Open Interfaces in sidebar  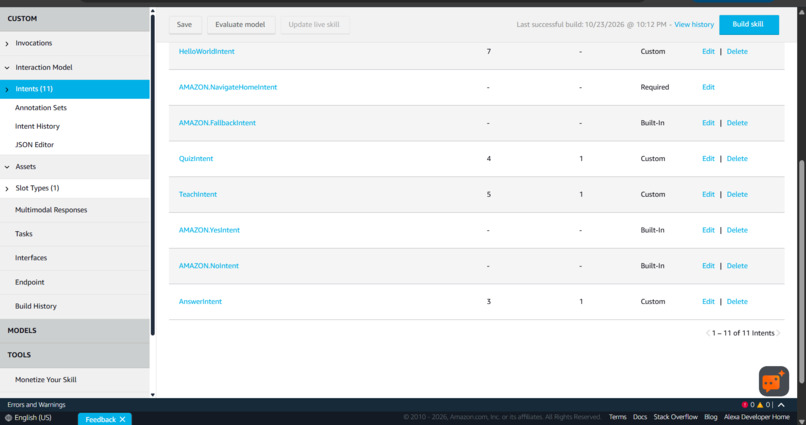pos(31,257)
